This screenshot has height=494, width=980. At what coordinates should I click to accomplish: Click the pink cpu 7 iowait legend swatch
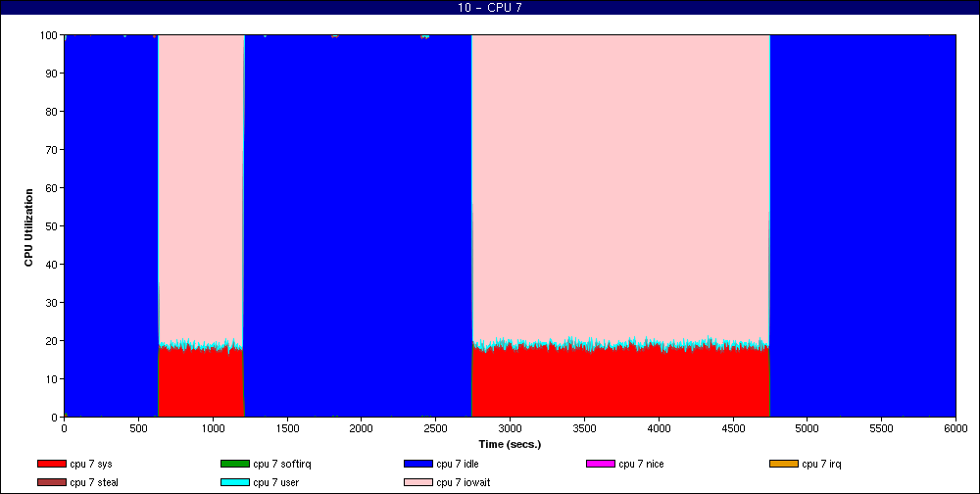[418, 483]
